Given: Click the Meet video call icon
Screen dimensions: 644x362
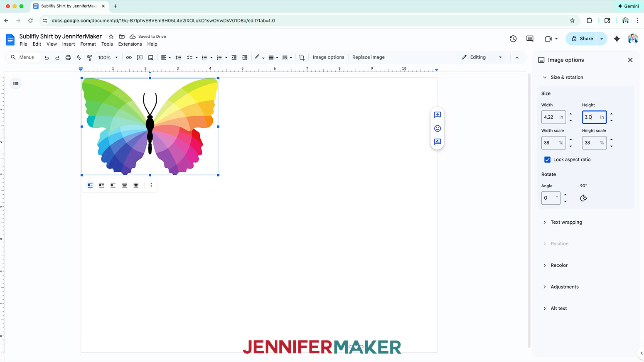Looking at the screenshot, I should pyautogui.click(x=548, y=39).
